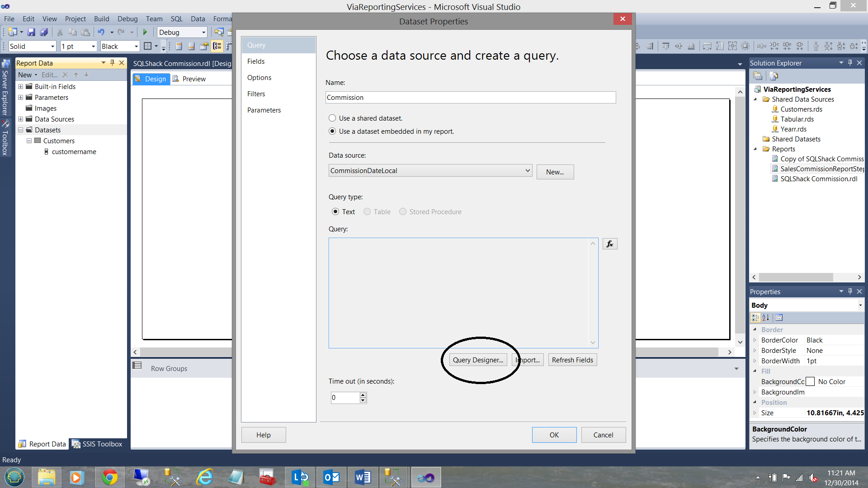Screen dimensions: 868x488
Task: Select Use a shared dataset option
Action: tap(332, 118)
